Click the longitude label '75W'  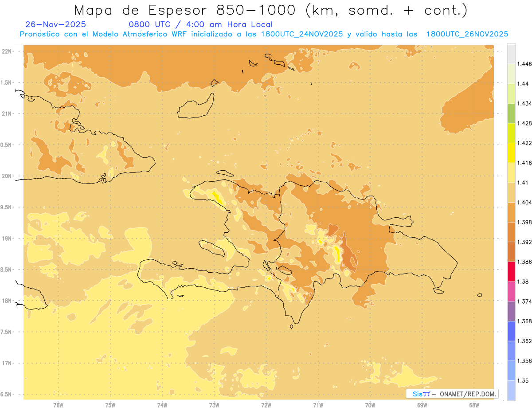point(110,405)
